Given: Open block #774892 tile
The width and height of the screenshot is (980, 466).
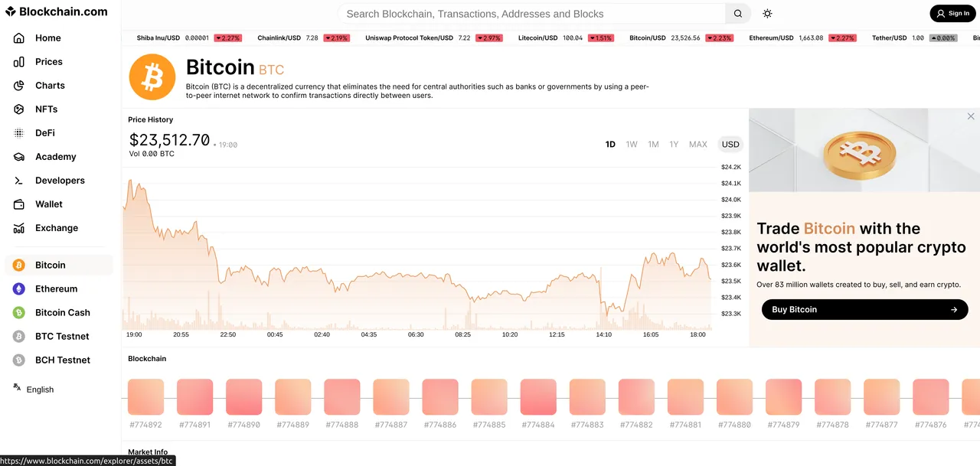Looking at the screenshot, I should coord(145,397).
